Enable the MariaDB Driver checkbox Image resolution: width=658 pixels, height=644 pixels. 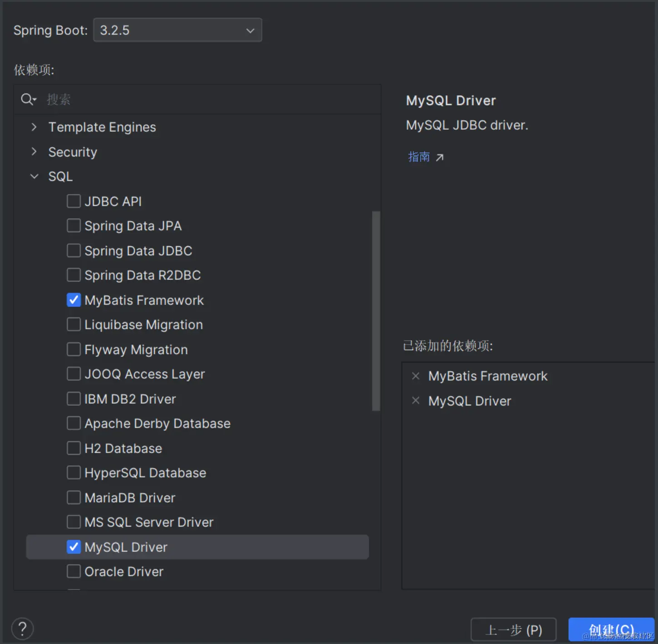(x=74, y=498)
